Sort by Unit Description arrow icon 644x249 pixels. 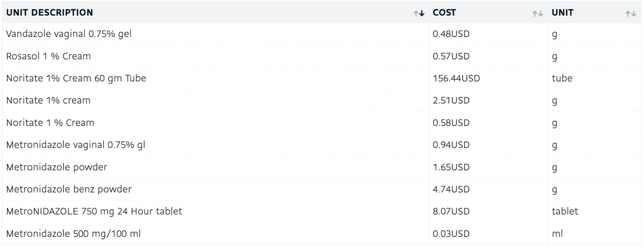pyautogui.click(x=419, y=13)
